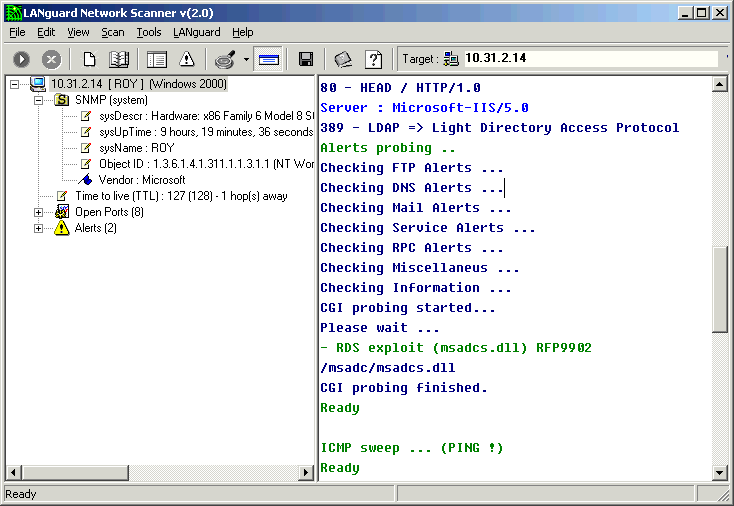
Task: Open help with the question mark icon
Action: click(374, 59)
